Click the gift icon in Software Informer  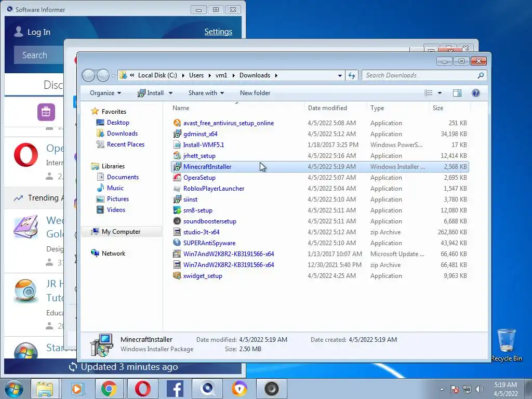46,112
